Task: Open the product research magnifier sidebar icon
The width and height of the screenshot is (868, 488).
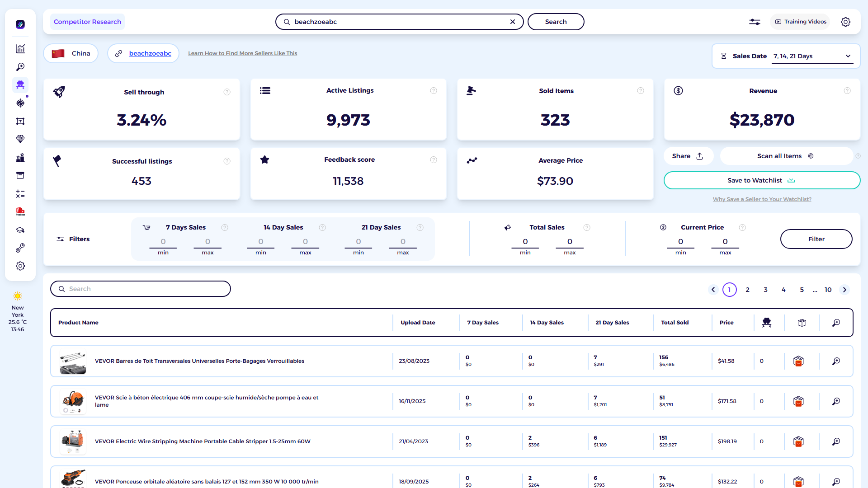Action: 20,67
